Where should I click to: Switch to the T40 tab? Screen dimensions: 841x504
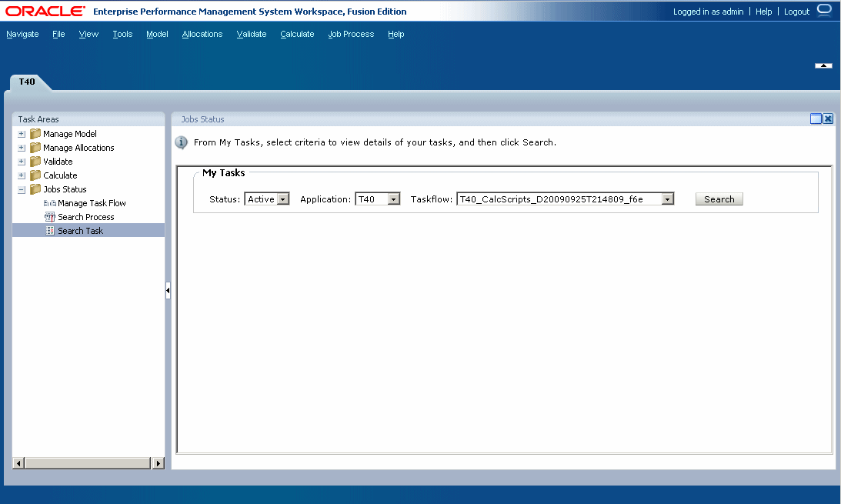coord(26,82)
